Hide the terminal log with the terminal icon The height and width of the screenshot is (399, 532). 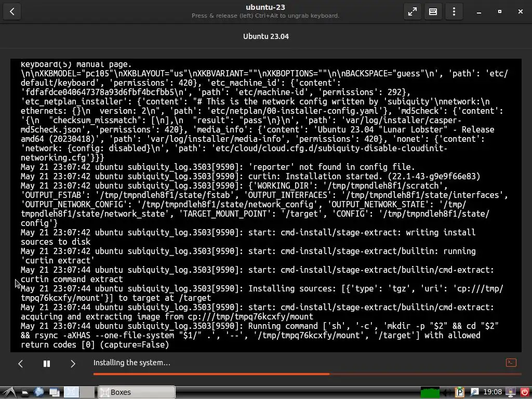pos(511,363)
